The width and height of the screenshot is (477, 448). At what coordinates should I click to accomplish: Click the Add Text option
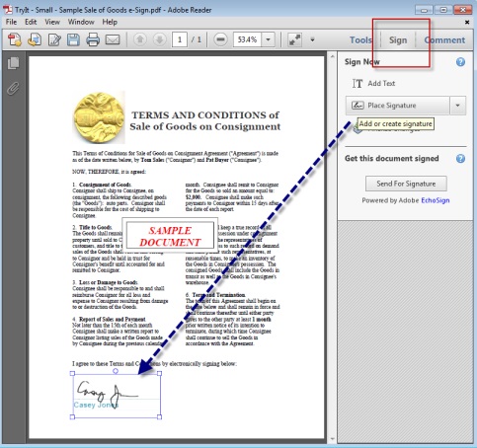[x=374, y=83]
